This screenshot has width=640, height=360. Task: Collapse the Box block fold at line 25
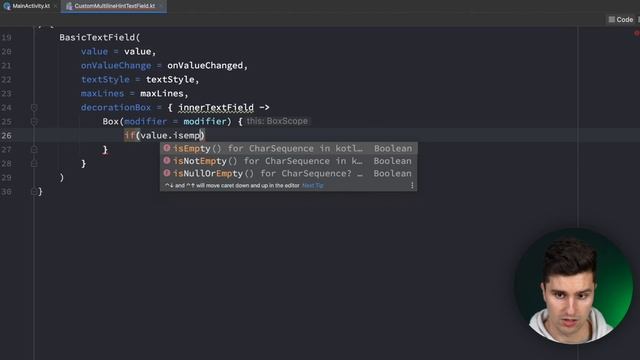34,122
